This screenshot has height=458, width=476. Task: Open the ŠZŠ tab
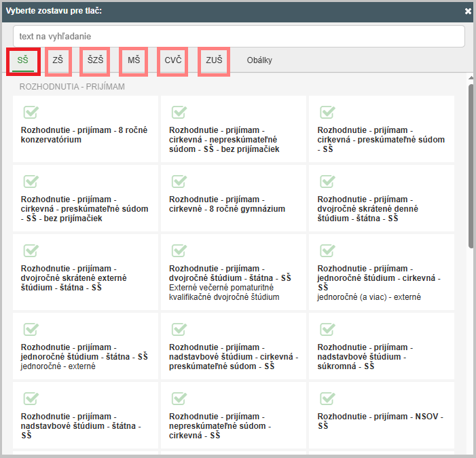coord(95,60)
